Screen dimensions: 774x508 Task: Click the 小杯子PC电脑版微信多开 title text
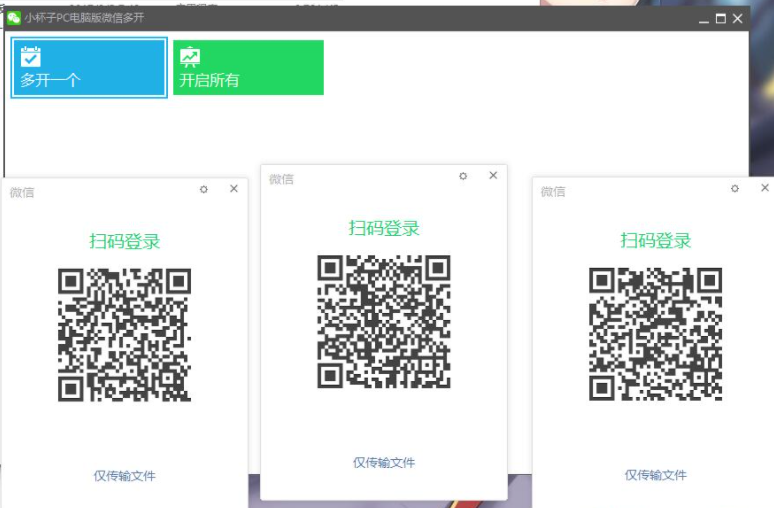point(84,18)
